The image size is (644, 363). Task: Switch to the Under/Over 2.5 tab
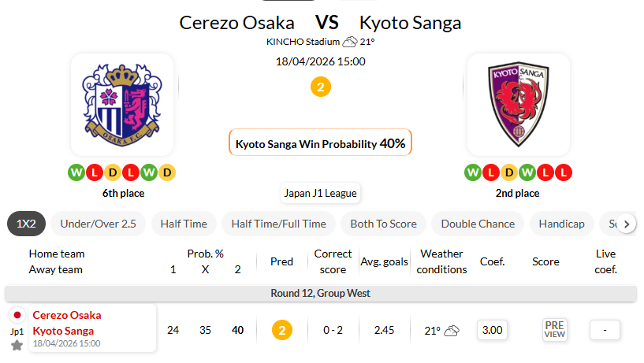(x=99, y=224)
